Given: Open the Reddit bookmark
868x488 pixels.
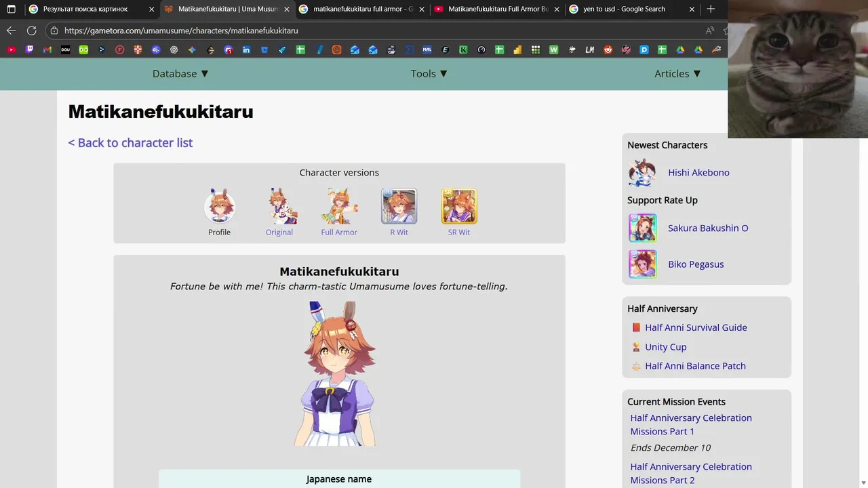Looking at the screenshot, I should point(608,49).
